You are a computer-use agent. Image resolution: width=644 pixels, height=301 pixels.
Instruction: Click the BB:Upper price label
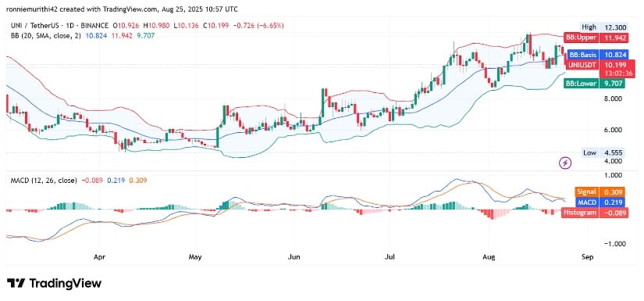(x=596, y=38)
